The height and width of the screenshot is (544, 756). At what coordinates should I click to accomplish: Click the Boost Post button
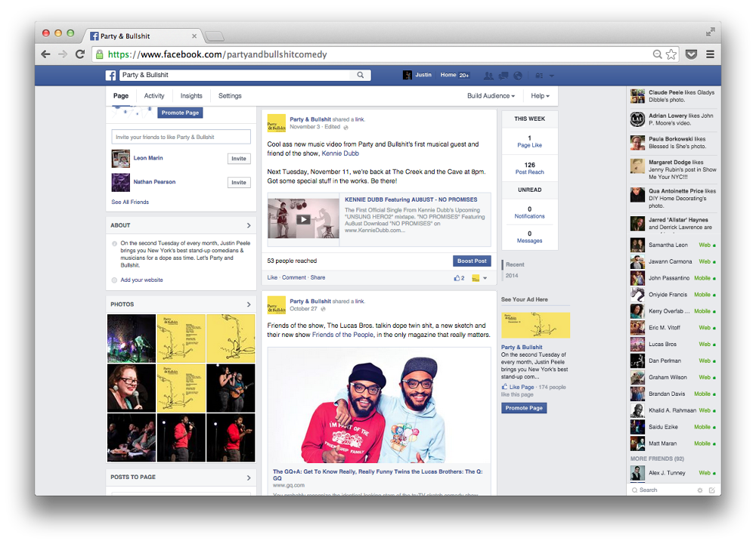click(x=472, y=261)
